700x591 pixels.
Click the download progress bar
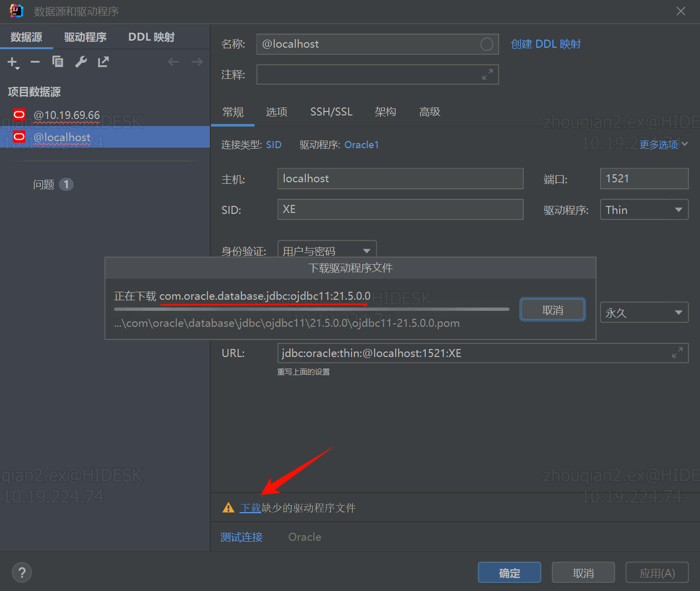tap(312, 309)
